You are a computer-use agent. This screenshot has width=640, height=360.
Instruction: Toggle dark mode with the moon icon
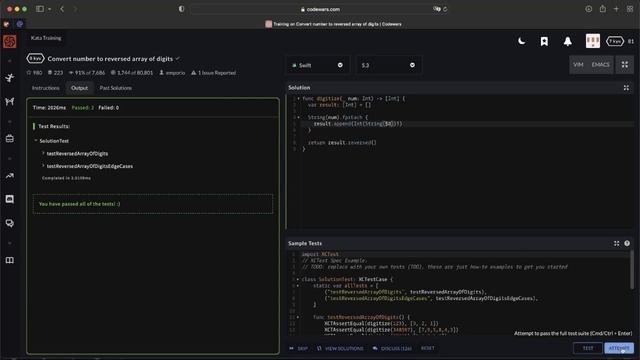click(521, 41)
